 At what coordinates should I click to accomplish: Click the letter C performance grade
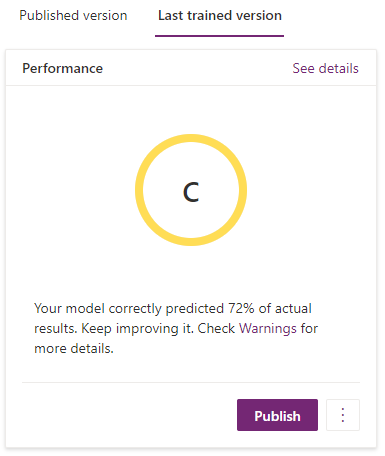click(191, 192)
